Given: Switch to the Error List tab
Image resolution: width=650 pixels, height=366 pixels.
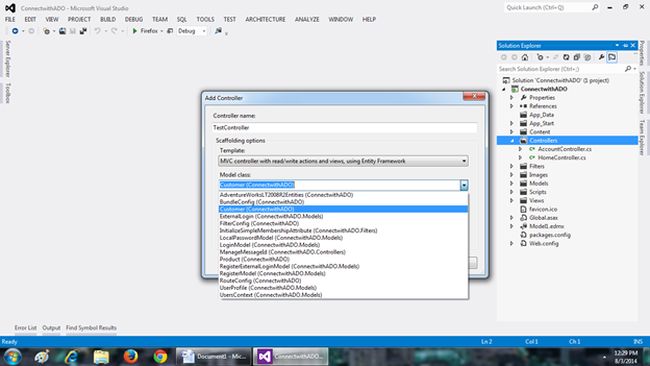Looking at the screenshot, I should 26,327.
